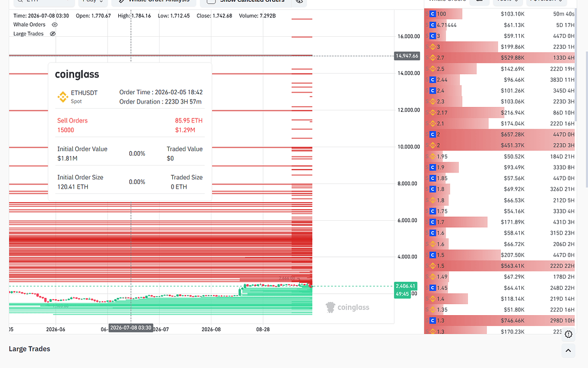Click the 14,947.66 crosshair price label
588x368 pixels.
407,56
